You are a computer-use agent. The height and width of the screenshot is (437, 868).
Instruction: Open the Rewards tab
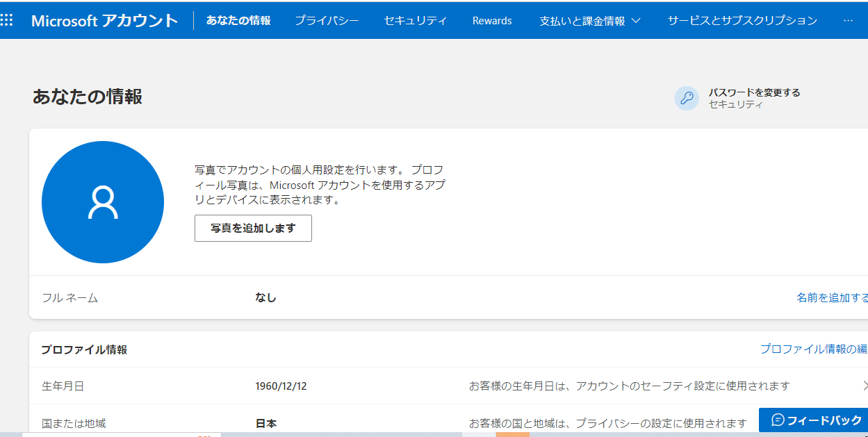click(492, 20)
